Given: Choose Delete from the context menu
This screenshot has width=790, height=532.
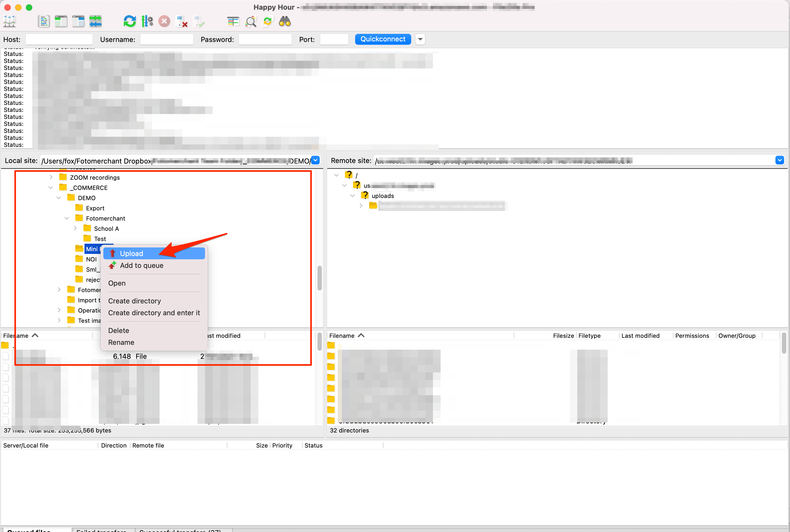Looking at the screenshot, I should coord(154,331).
